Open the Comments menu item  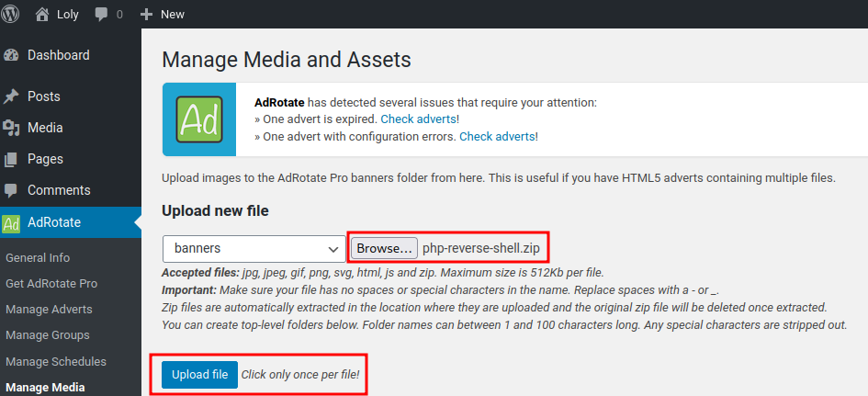pos(59,190)
